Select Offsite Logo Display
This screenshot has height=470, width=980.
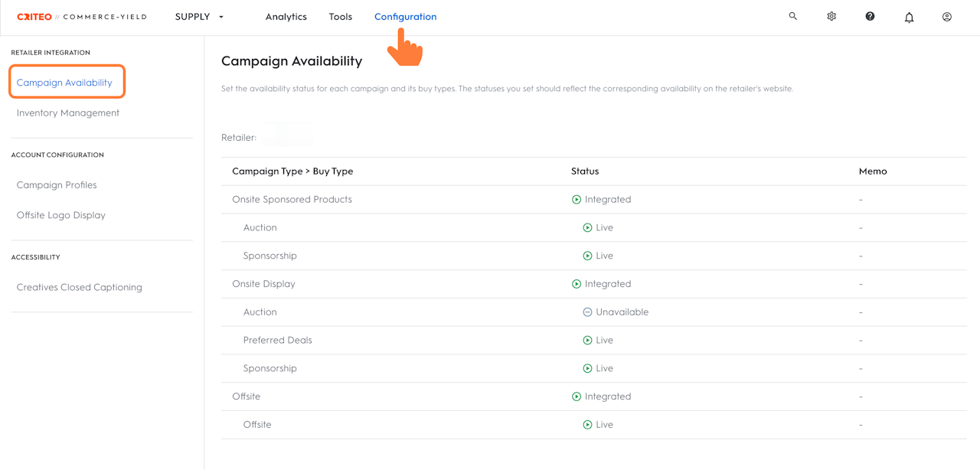(61, 215)
